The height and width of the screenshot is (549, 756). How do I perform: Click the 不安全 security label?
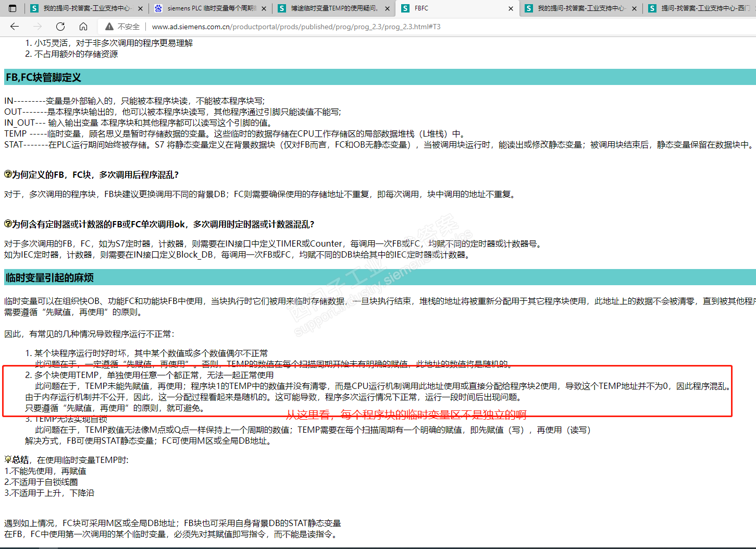point(129,27)
